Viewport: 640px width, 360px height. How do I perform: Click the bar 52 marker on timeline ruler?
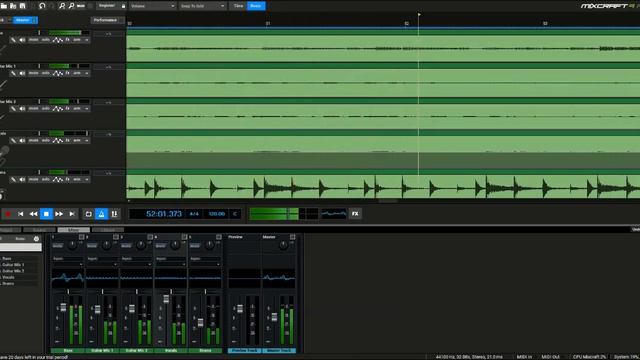click(x=407, y=24)
